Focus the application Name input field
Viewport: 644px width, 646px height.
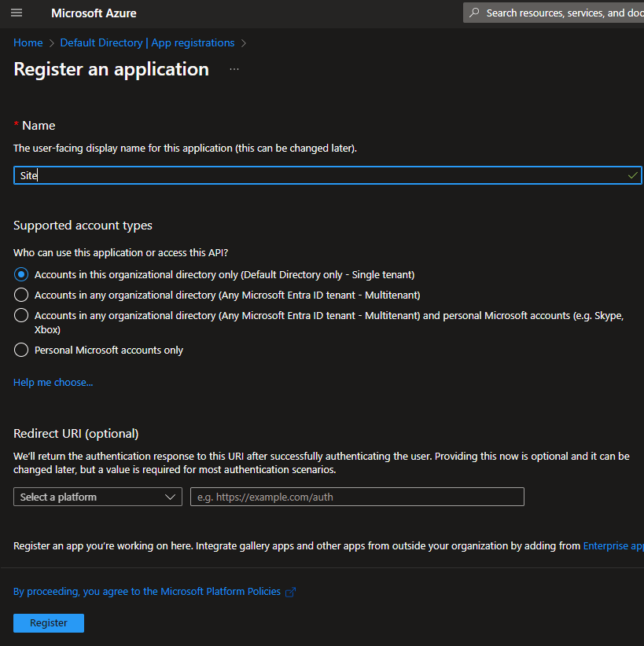point(328,175)
